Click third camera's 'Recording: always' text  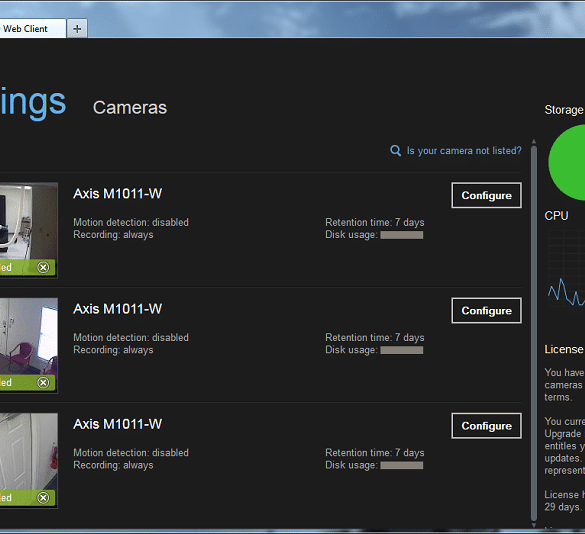[x=113, y=465]
